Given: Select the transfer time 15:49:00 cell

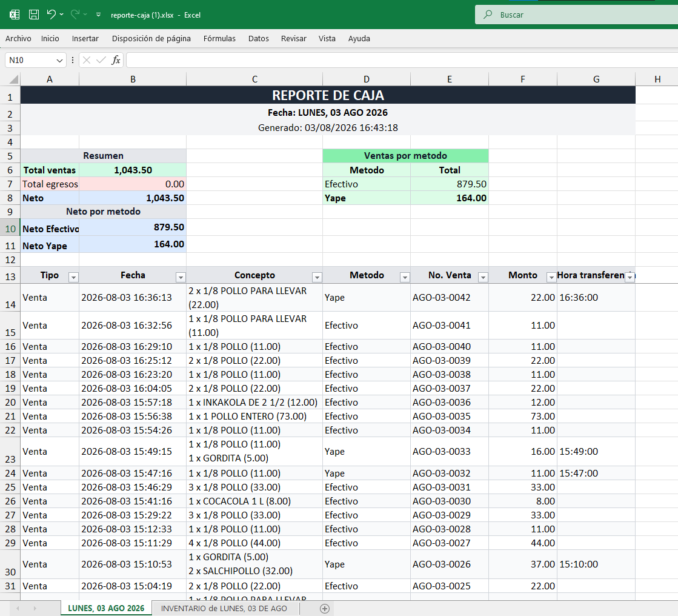Looking at the screenshot, I should pyautogui.click(x=596, y=452).
